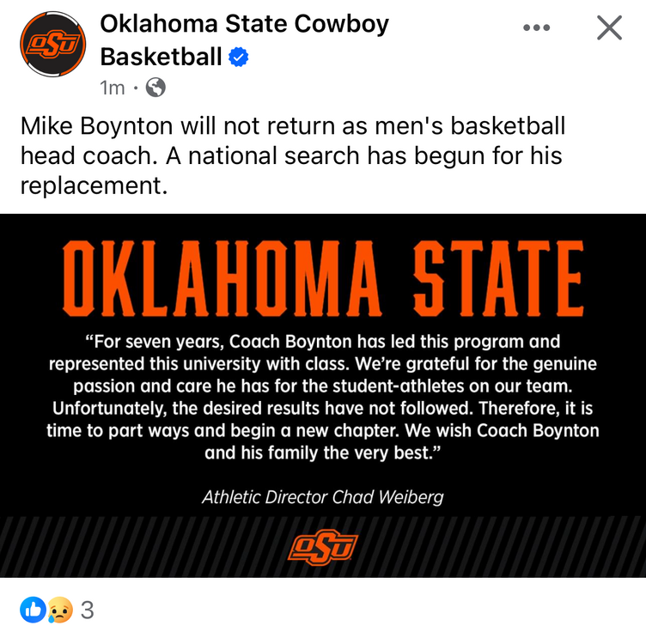Click the blue thumbs-up Like reaction icon
This screenshot has width=646, height=644.
click(x=32, y=611)
